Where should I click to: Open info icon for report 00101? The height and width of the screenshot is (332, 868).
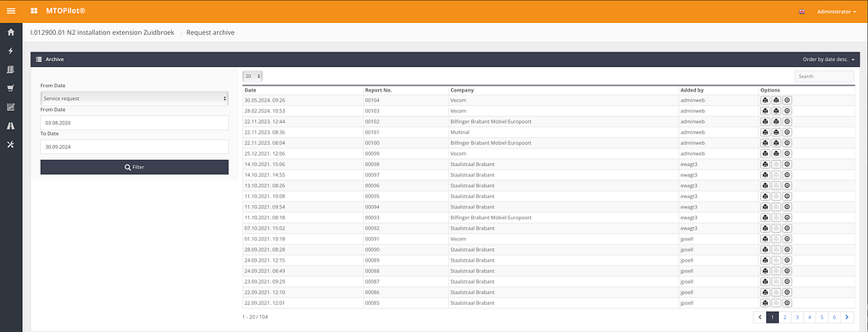[x=787, y=132]
